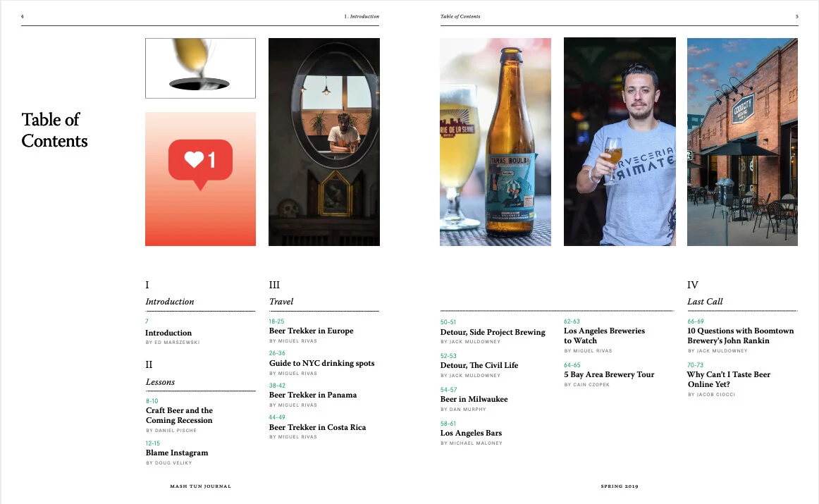819x504 pixels.
Task: Open 'Beer Trekker in Europe' article
Action: pos(312,331)
